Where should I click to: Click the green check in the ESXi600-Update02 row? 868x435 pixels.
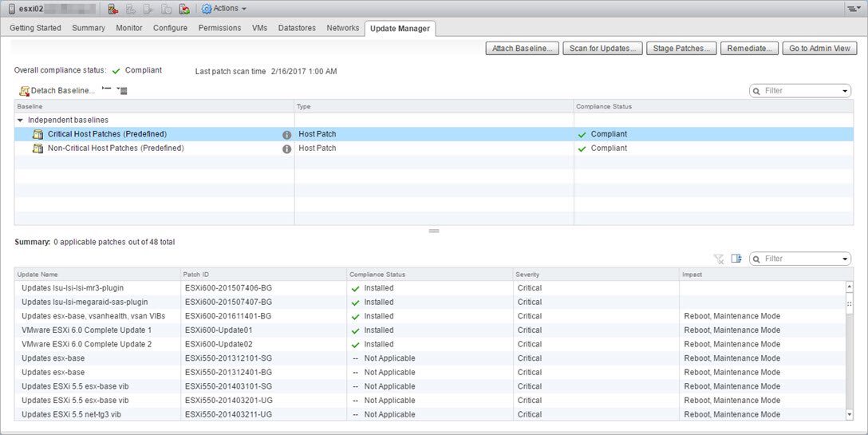pos(355,345)
